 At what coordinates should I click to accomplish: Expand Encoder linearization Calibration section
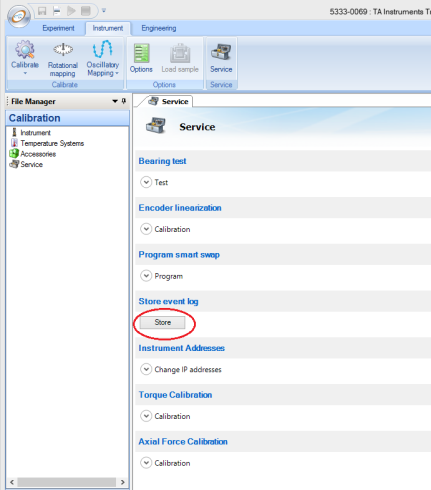(146, 229)
